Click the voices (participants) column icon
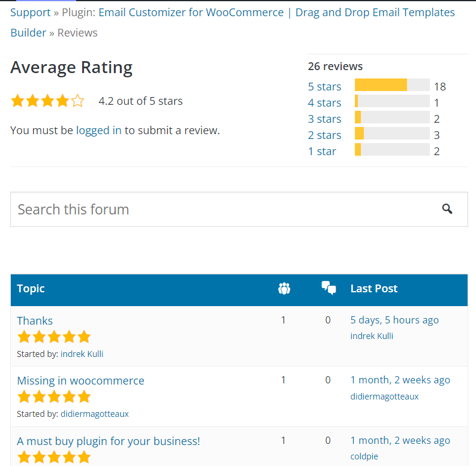The image size is (476, 466). [x=284, y=289]
